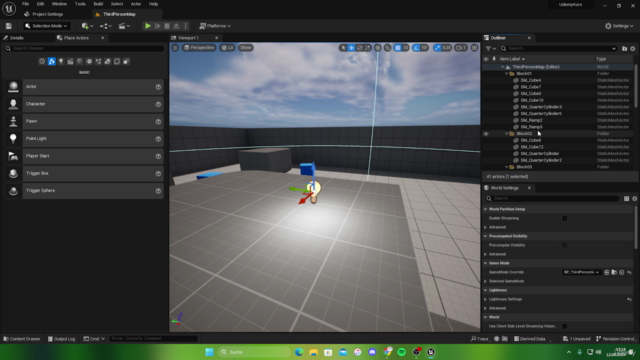Open the Lit view mode button

click(x=227, y=48)
